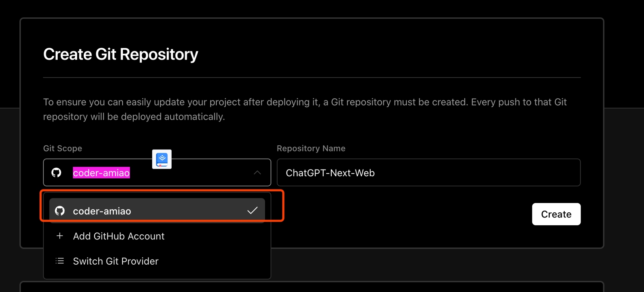Click the highlighted coder-amiao text
This screenshot has width=644, height=292.
coord(101,173)
